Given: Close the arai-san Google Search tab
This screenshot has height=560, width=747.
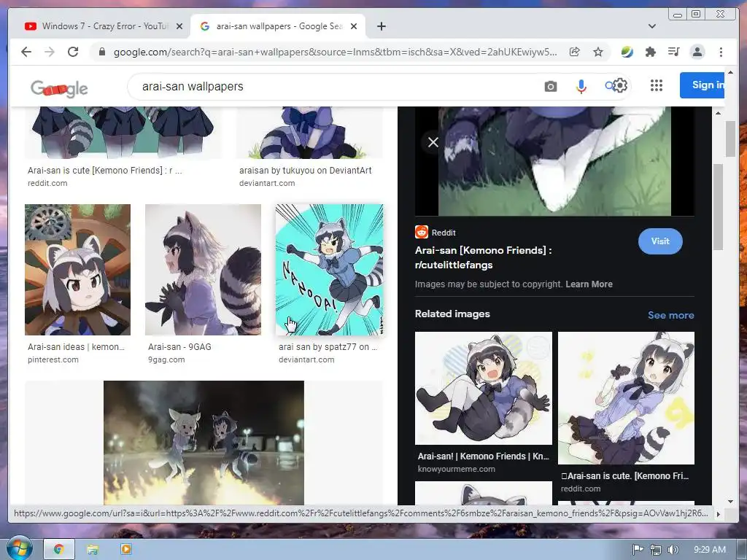Looking at the screenshot, I should (x=354, y=26).
